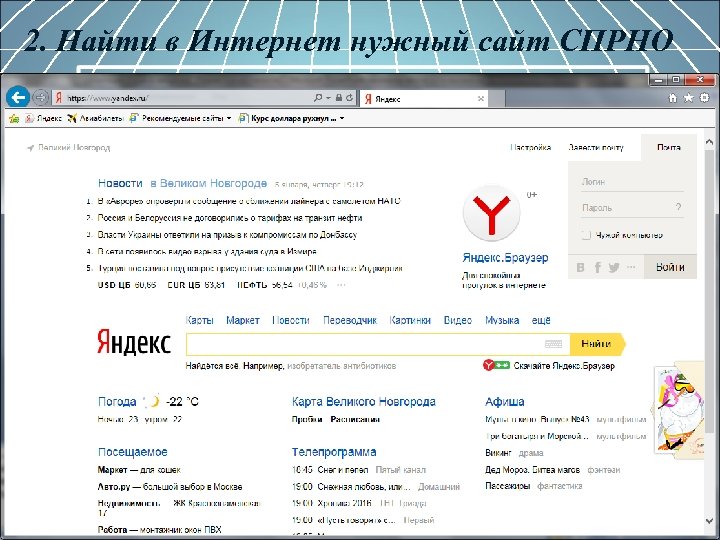Click the yellow Найти search button
The width and height of the screenshot is (720, 540).
pos(597,344)
